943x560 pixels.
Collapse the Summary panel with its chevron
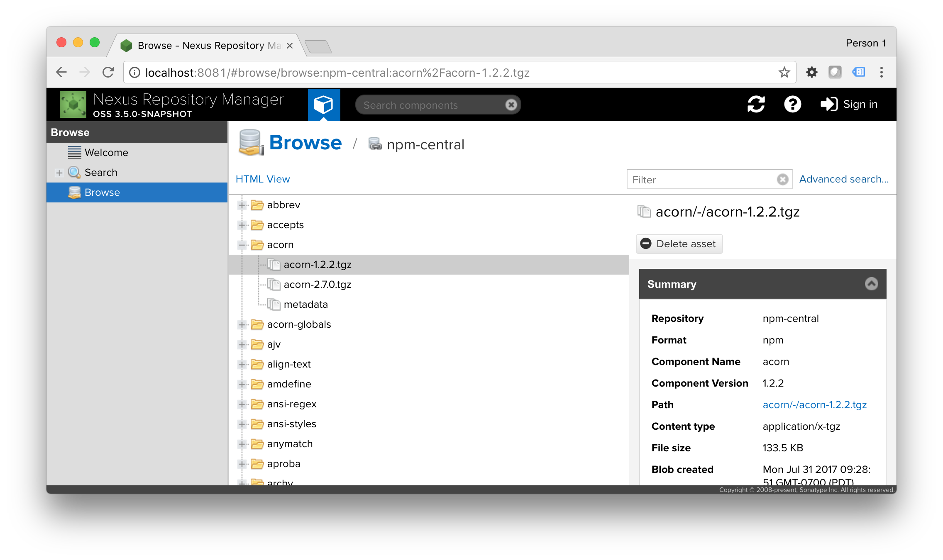click(871, 284)
